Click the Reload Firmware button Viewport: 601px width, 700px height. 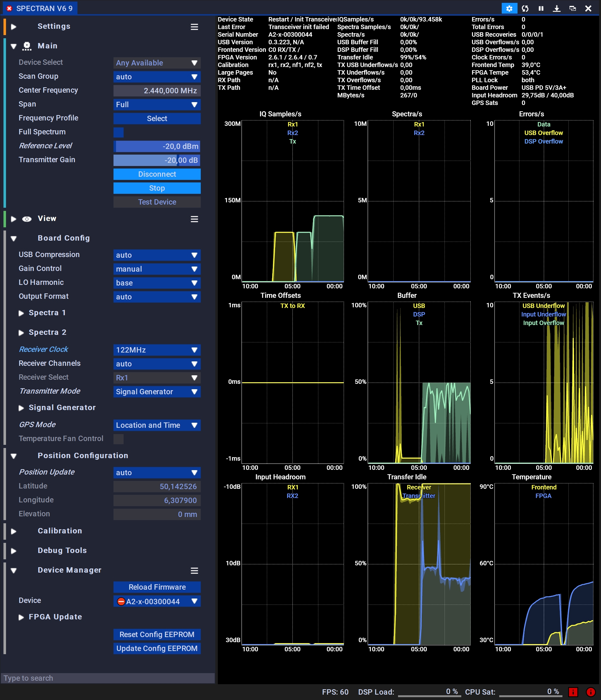(157, 587)
